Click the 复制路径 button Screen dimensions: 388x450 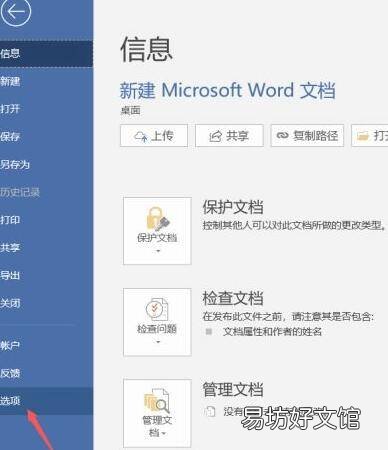[307, 136]
